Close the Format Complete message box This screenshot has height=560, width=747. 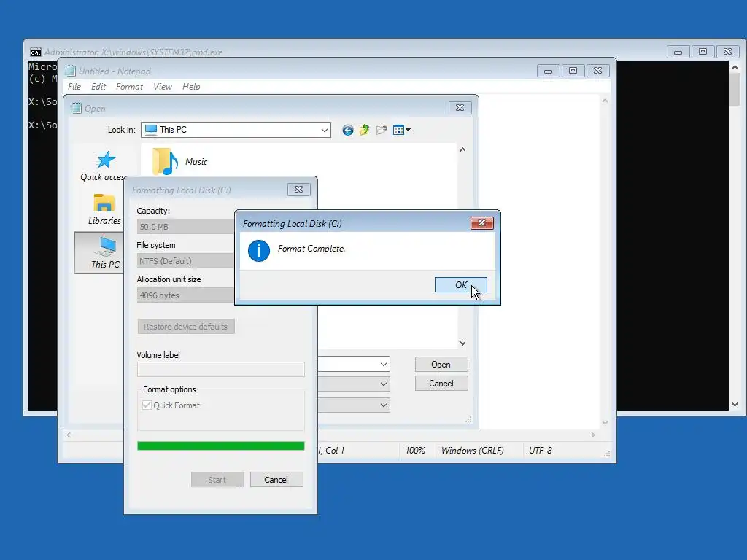[x=481, y=223]
